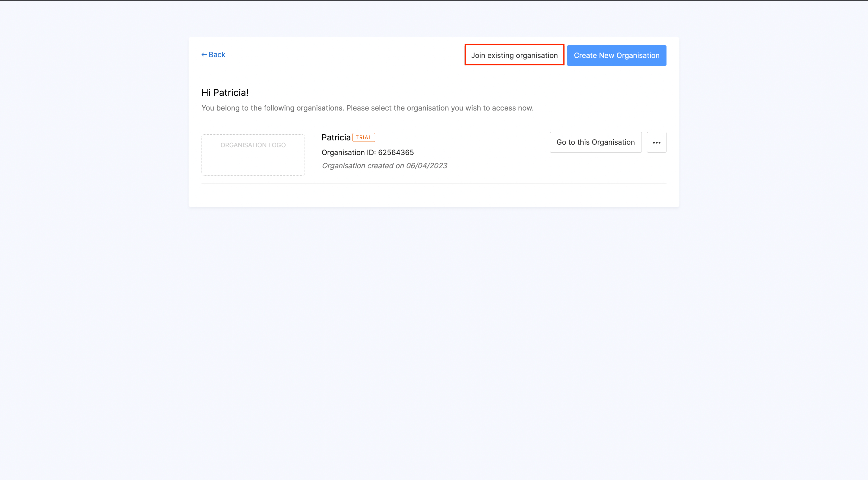Click the organisation created date text

point(384,165)
